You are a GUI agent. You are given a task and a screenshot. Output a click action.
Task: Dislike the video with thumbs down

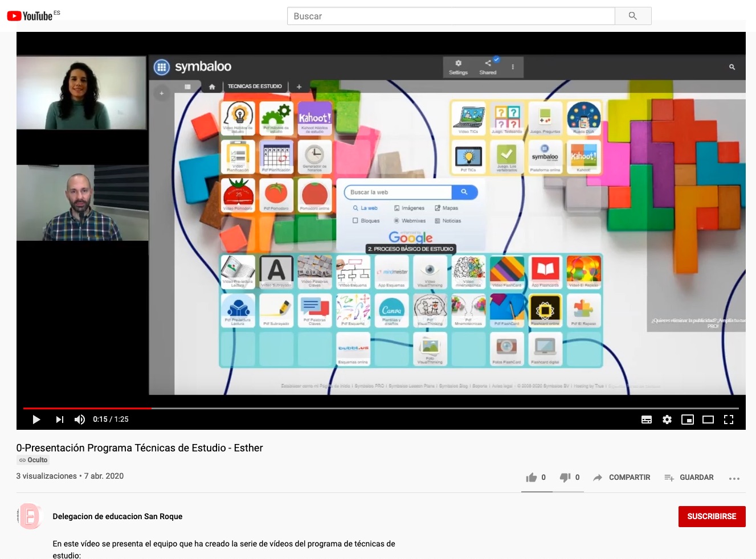pyautogui.click(x=570, y=478)
